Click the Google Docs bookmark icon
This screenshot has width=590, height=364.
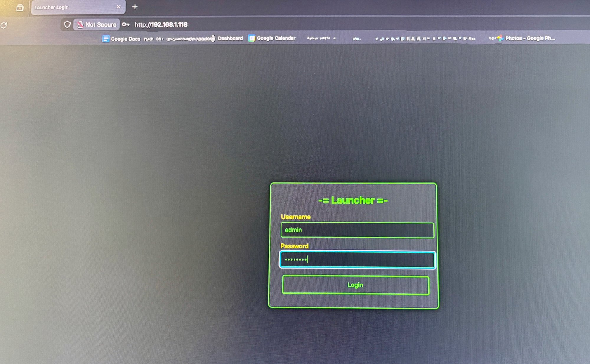tap(106, 39)
